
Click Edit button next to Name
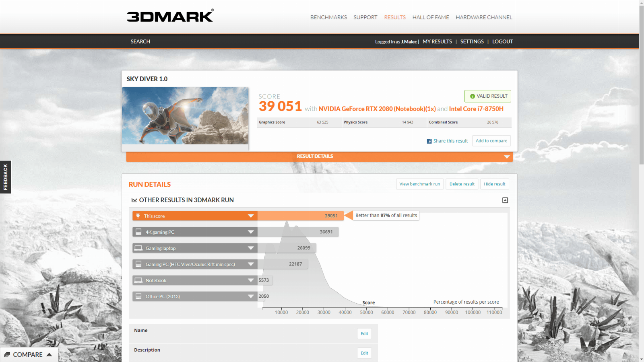(364, 333)
